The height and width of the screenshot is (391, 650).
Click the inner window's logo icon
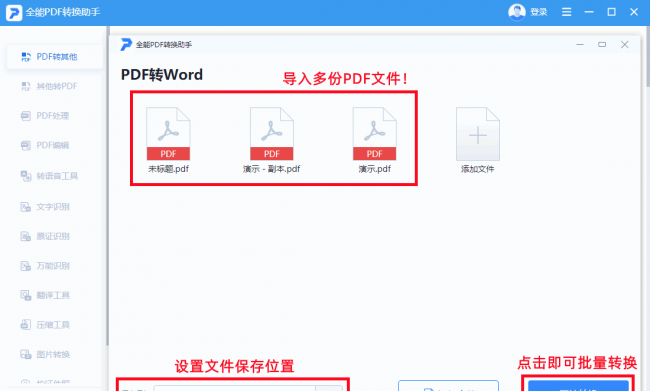point(126,44)
